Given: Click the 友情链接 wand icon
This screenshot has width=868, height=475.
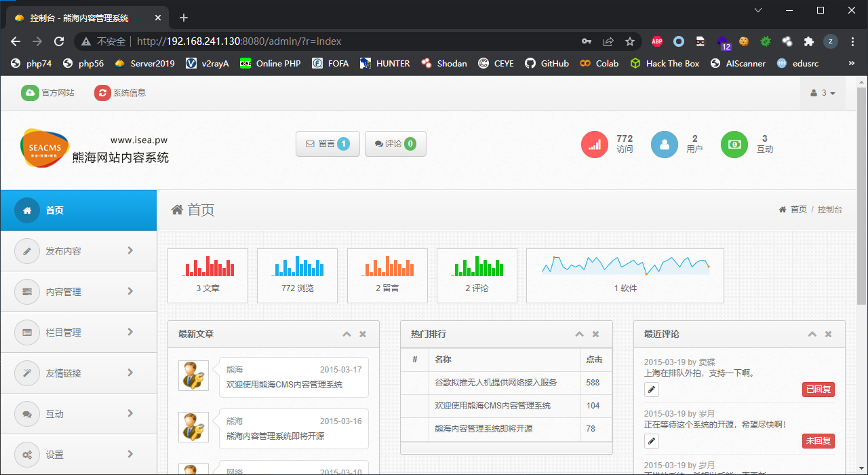Looking at the screenshot, I should pyautogui.click(x=27, y=373).
